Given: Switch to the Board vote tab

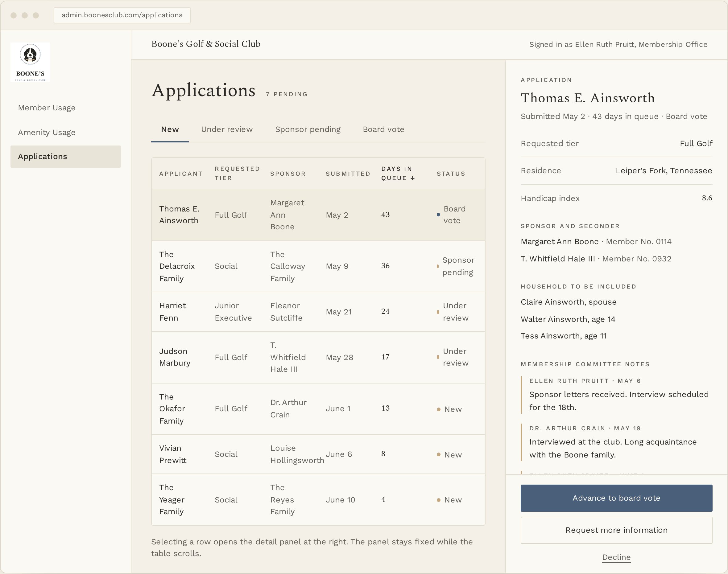Looking at the screenshot, I should click(383, 129).
